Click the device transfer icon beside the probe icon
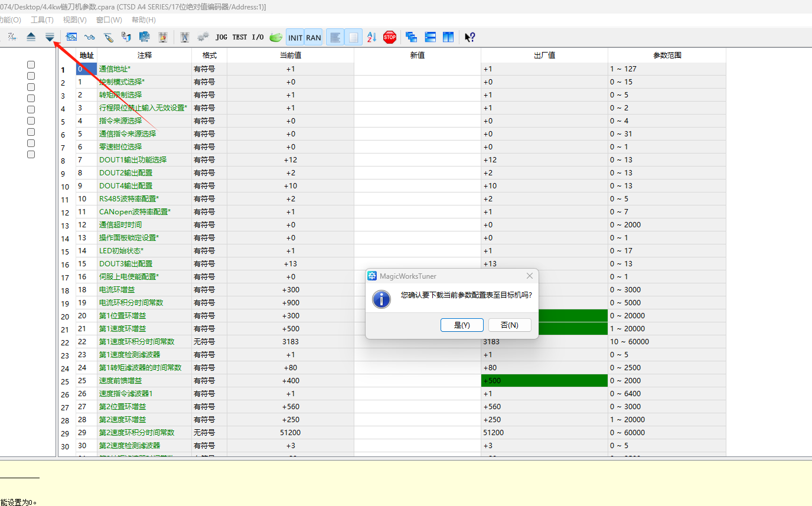The image size is (812, 506). click(126, 37)
